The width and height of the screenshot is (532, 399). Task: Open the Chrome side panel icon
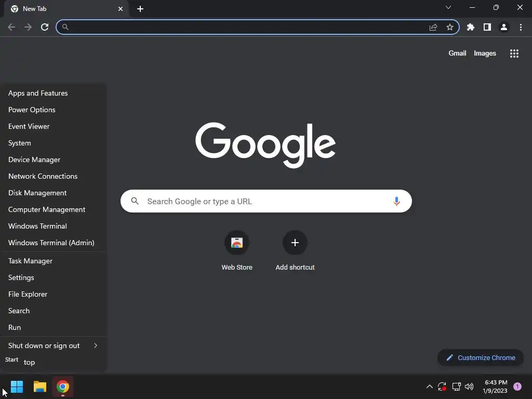point(487,27)
